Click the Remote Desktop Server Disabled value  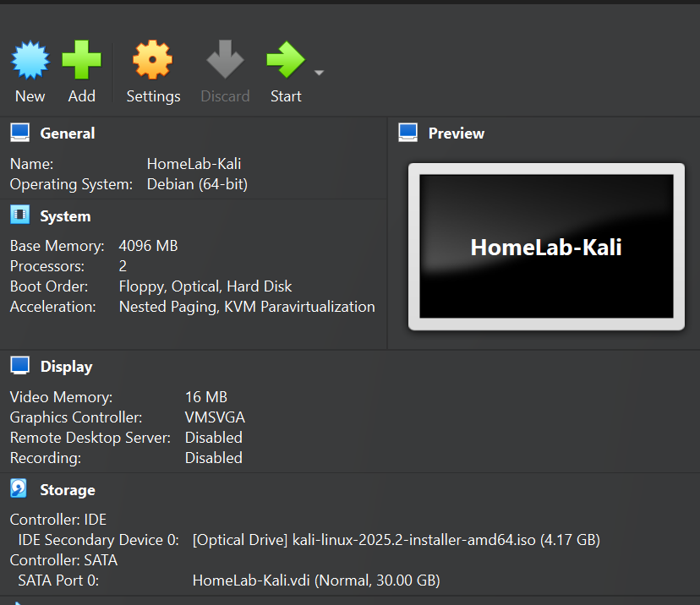point(213,438)
